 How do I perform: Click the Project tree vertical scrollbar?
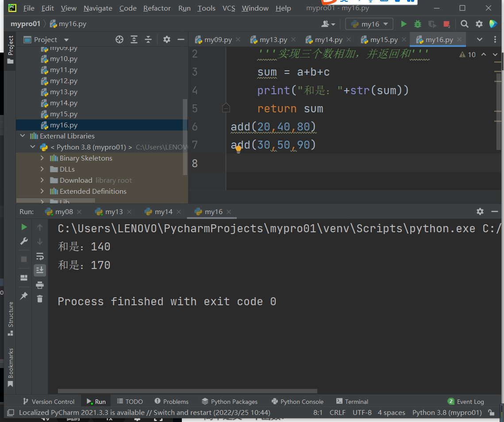[x=185, y=137]
